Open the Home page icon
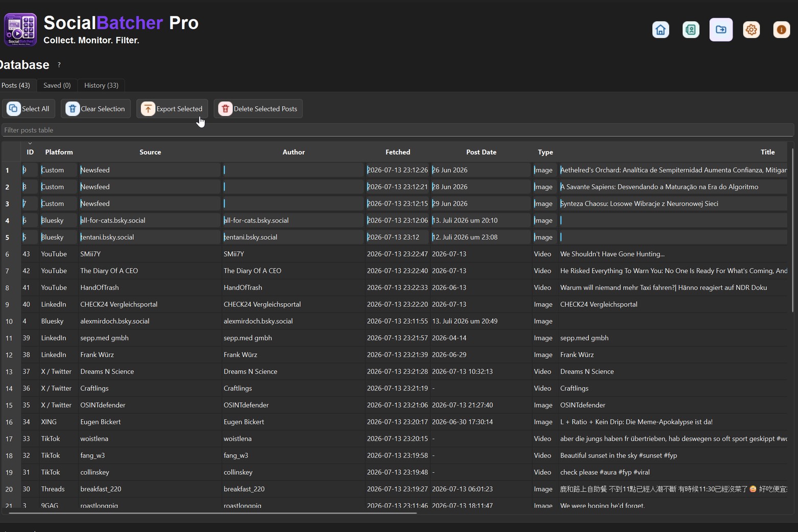This screenshot has width=798, height=532. coord(661,30)
